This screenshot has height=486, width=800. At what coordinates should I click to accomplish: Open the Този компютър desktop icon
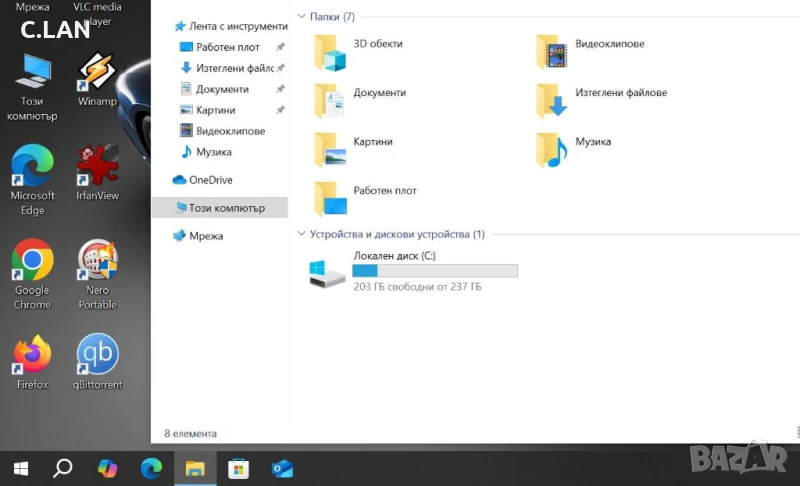[32, 73]
